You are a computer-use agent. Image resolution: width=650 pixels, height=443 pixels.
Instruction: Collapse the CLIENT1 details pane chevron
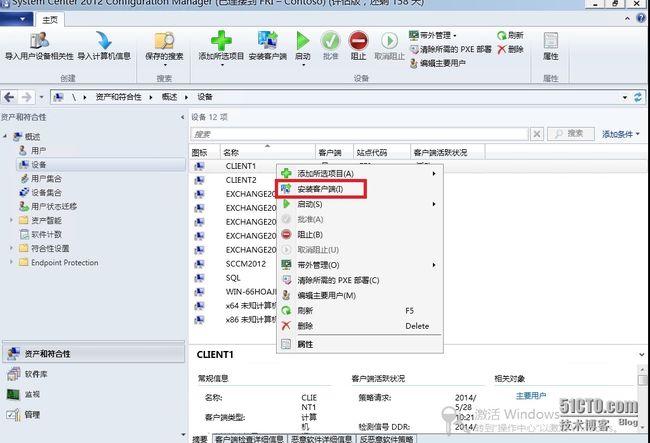click(642, 355)
